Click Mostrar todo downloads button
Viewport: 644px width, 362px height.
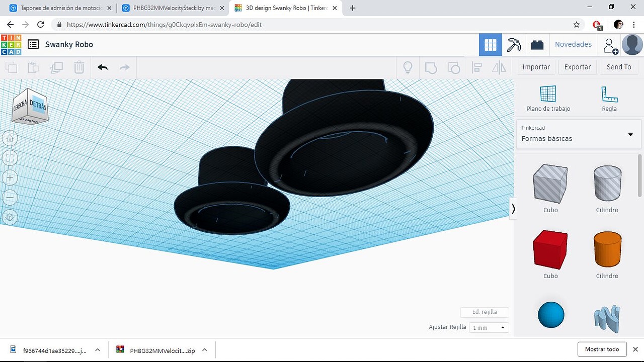click(602, 349)
